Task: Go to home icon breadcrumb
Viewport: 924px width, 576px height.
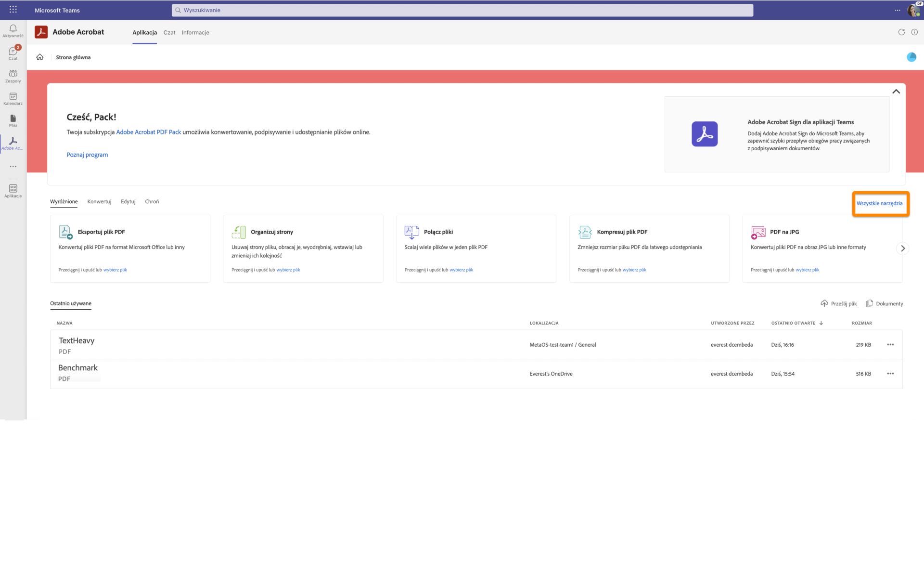Action: pos(40,57)
